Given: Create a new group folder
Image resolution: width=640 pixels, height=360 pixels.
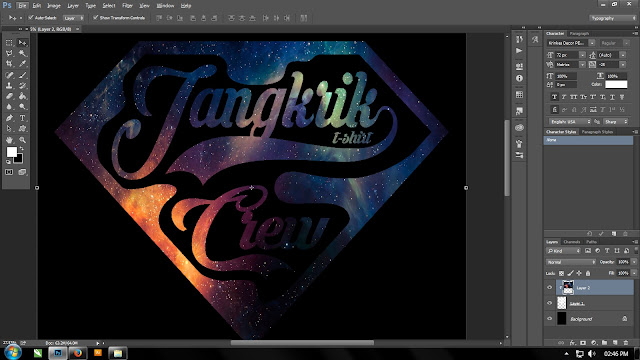Looking at the screenshot, I should pyautogui.click(x=604, y=343).
